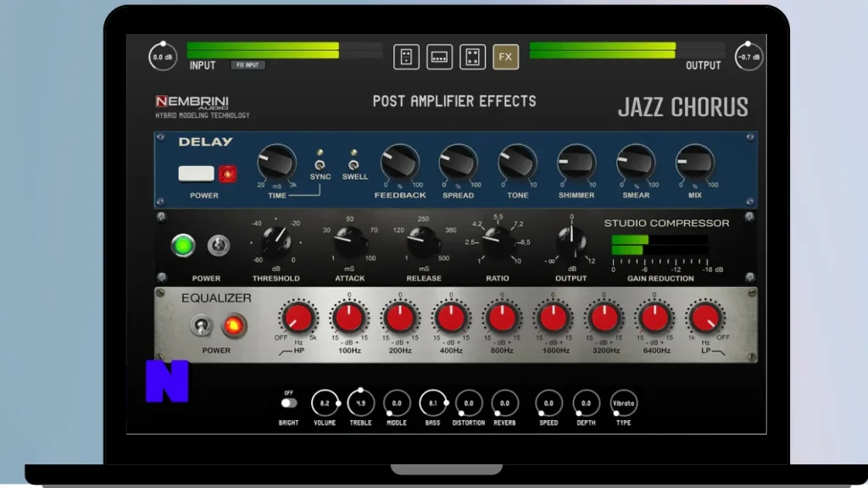868x488 pixels.
Task: Click the compressor OUTPUT knob
Action: point(572,241)
